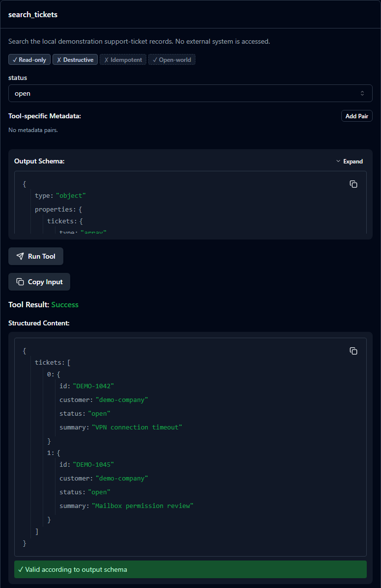Click the summary "VPN connection timeout"
This screenshot has width=381, height=588.
pyautogui.click(x=137, y=428)
